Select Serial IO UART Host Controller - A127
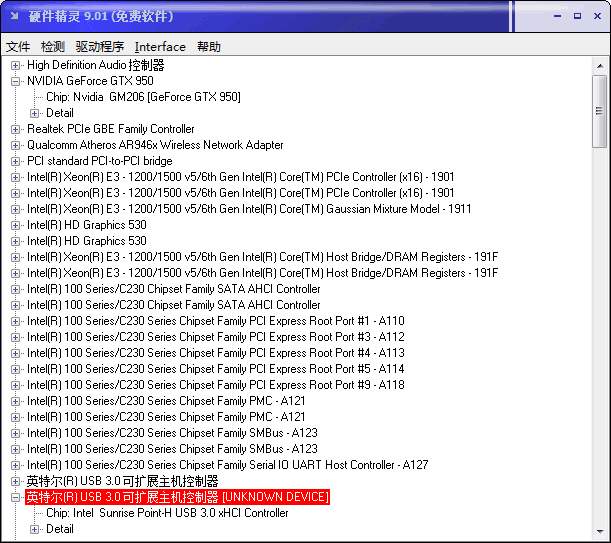Screen dimensions: 611x543 [228, 465]
